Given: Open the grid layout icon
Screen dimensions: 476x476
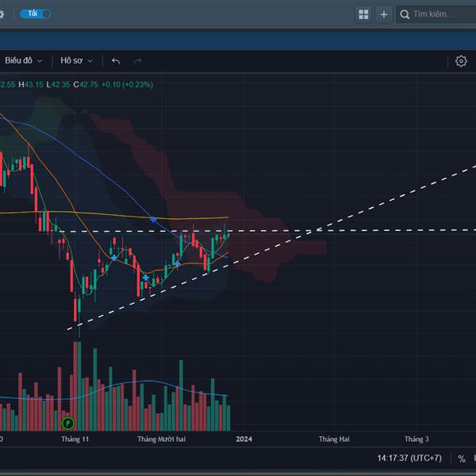Looking at the screenshot, I should pyautogui.click(x=363, y=14).
